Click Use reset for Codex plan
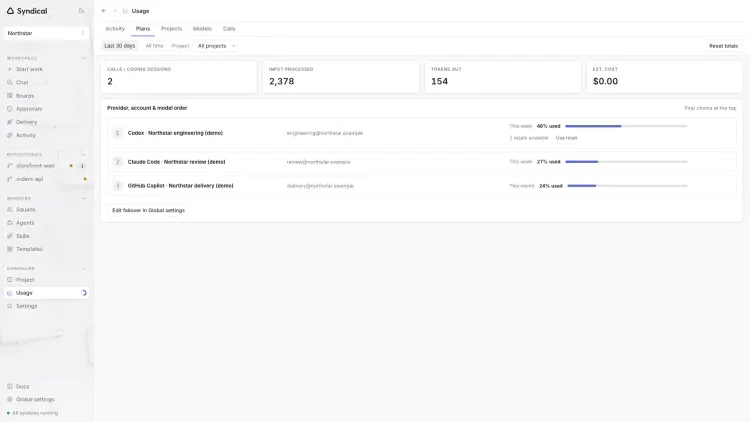Image resolution: width=750 pixels, height=422 pixels. [566, 138]
